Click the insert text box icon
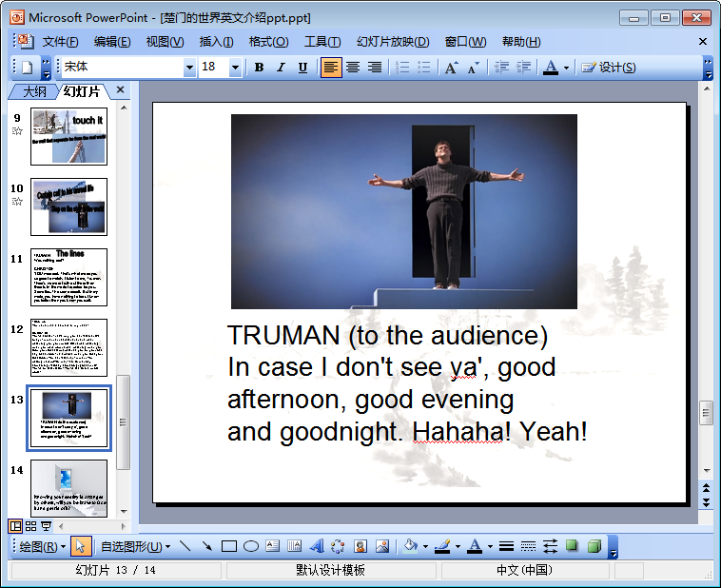This screenshot has height=588, width=721. click(x=273, y=546)
